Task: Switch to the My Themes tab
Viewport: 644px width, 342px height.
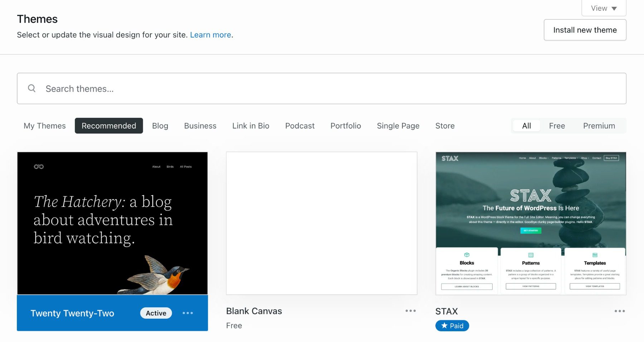Action: pos(44,126)
